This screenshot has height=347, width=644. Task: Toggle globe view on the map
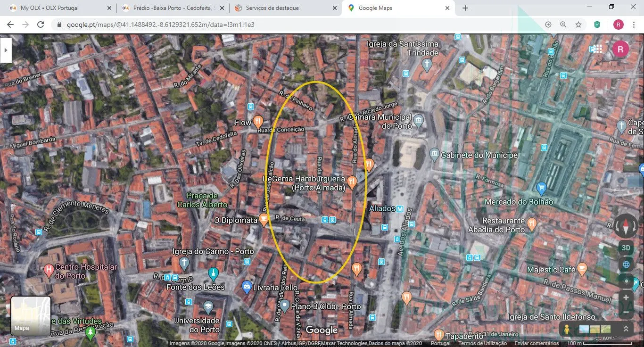click(x=626, y=264)
